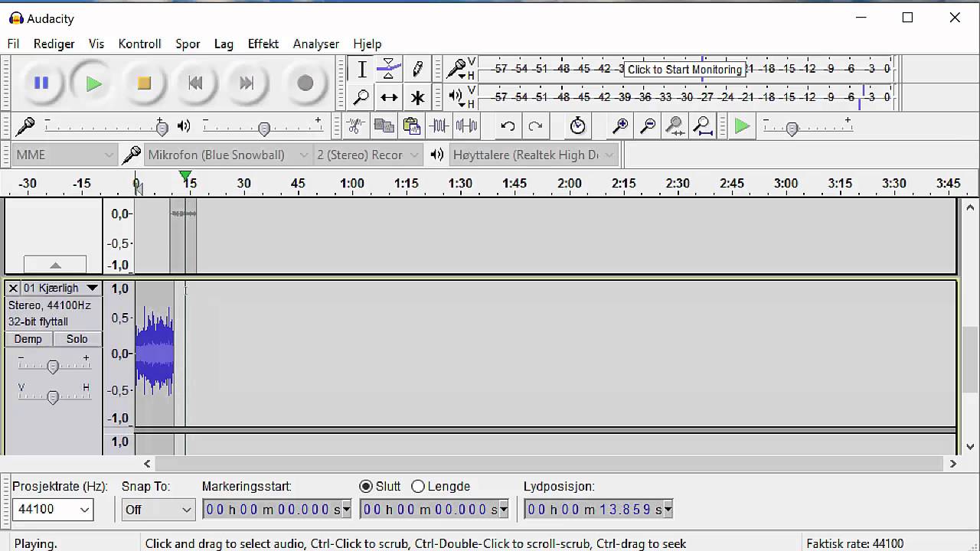Image resolution: width=980 pixels, height=551 pixels.
Task: Open the Vis menu
Action: (x=96, y=44)
